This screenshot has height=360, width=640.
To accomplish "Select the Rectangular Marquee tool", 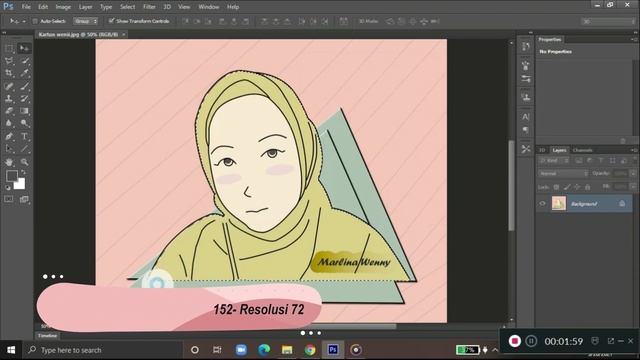I will pyautogui.click(x=9, y=49).
